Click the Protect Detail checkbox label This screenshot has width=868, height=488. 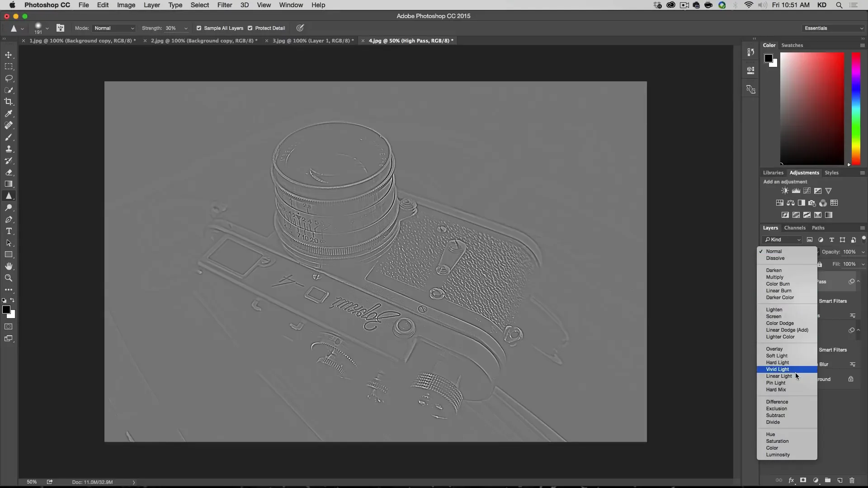(x=269, y=28)
